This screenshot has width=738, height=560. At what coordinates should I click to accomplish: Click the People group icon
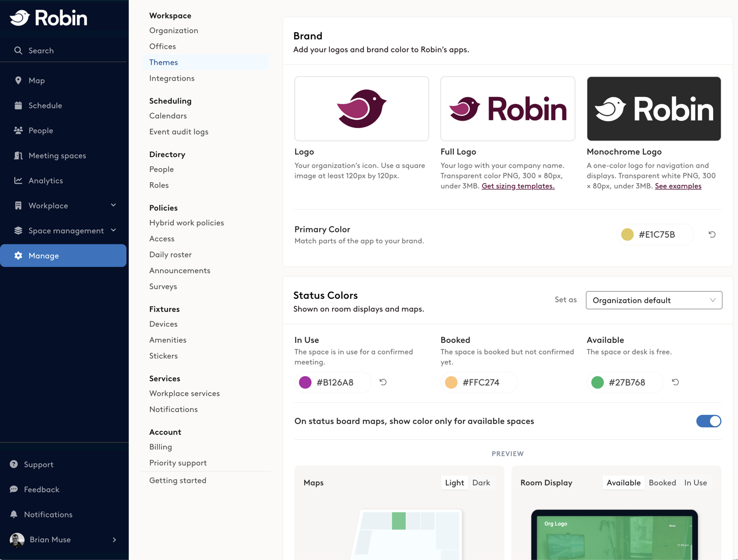18,130
